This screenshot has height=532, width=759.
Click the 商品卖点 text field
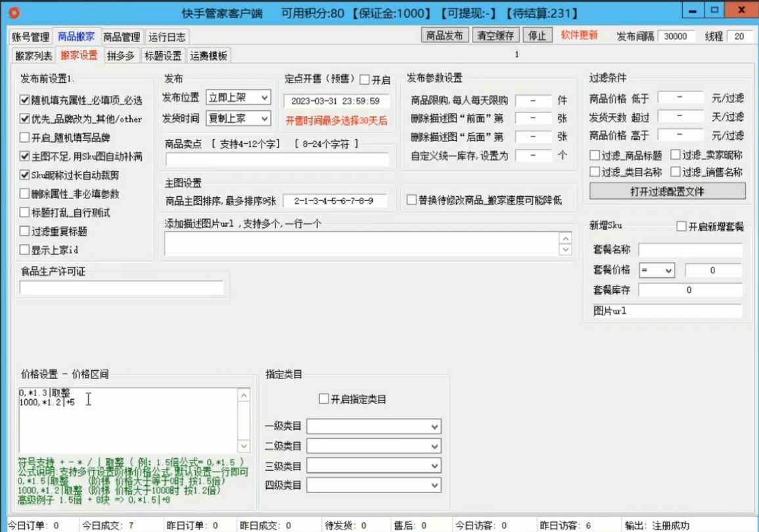(277, 159)
